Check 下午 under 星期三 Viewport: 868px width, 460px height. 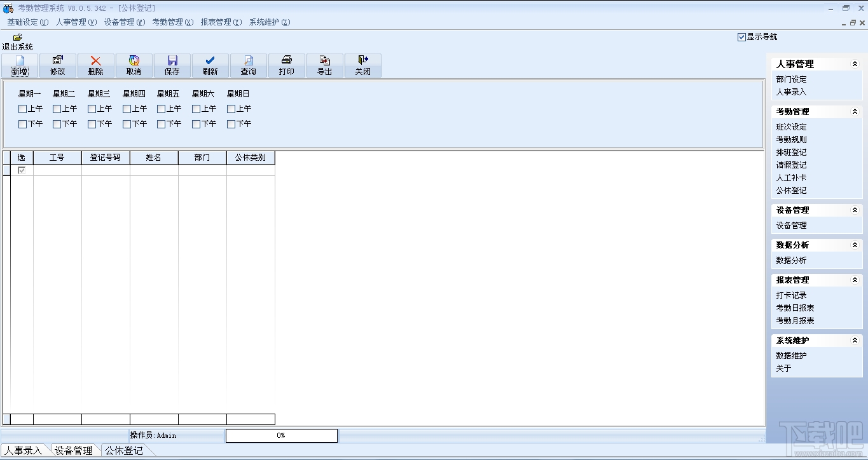92,124
